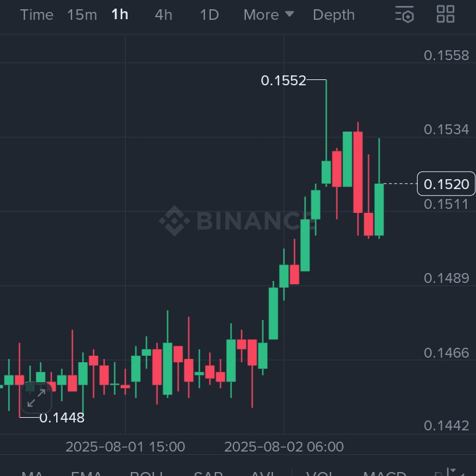Open the chart settings icon
The image size is (476, 476).
405,15
